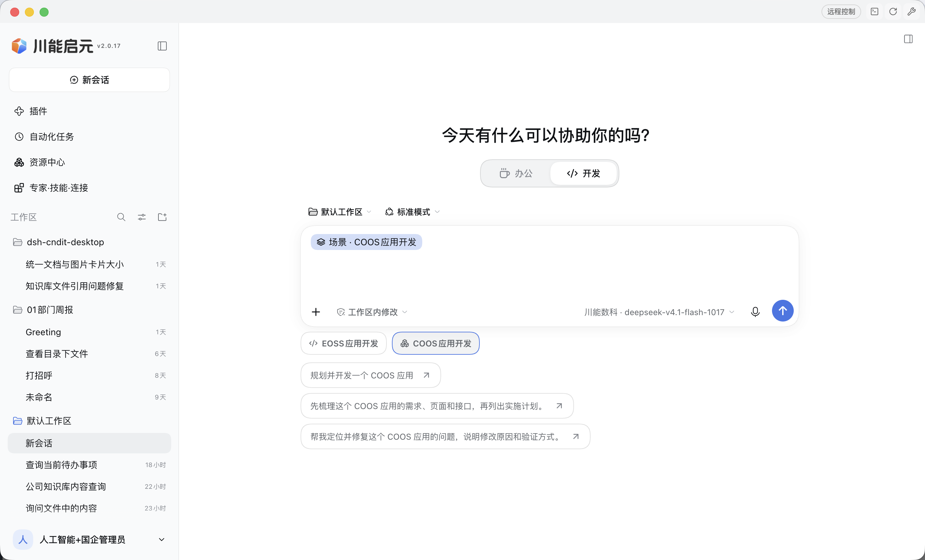Viewport: 925px width, 560px height.
Task: Open the deepseek-v4.1-flash-1017 model dropdown
Action: (659, 312)
